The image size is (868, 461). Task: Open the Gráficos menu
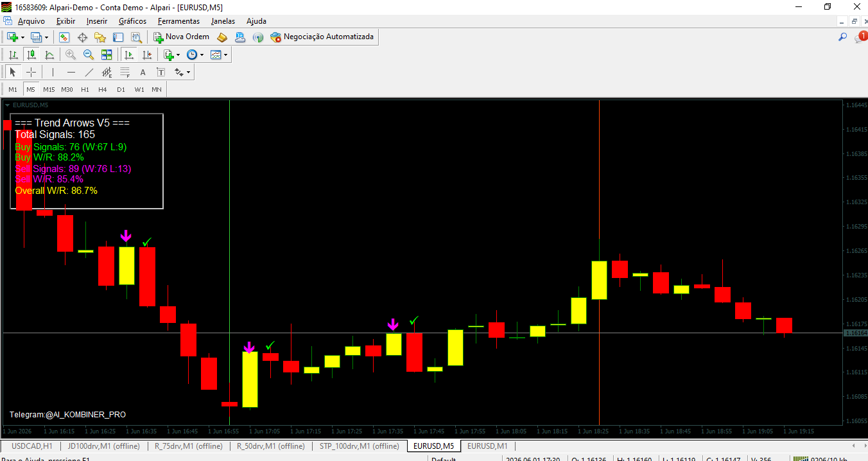(x=132, y=21)
